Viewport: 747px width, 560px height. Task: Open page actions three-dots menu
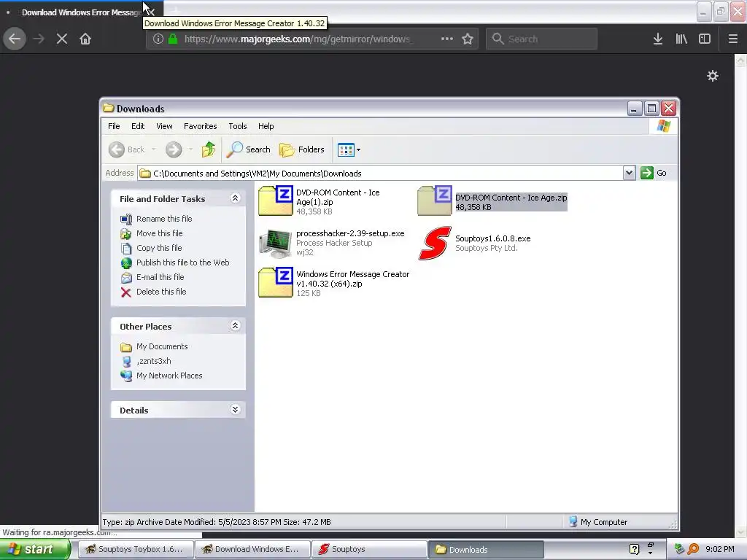pos(447,39)
